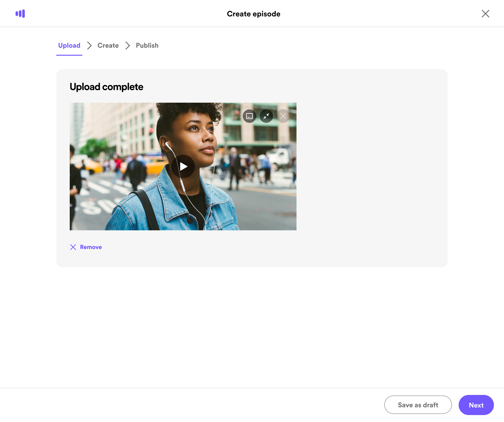Go to the Create step tab

108,45
